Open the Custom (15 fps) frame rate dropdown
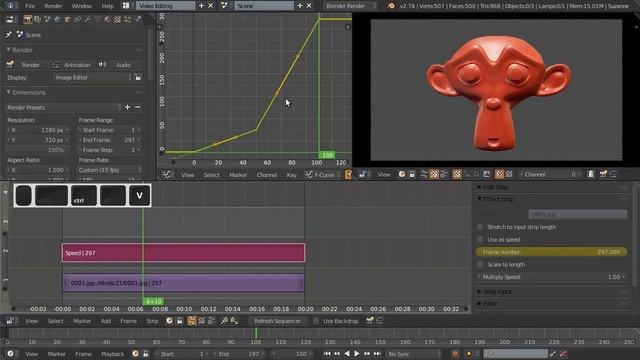Viewport: 640px width, 360px height. (x=110, y=170)
